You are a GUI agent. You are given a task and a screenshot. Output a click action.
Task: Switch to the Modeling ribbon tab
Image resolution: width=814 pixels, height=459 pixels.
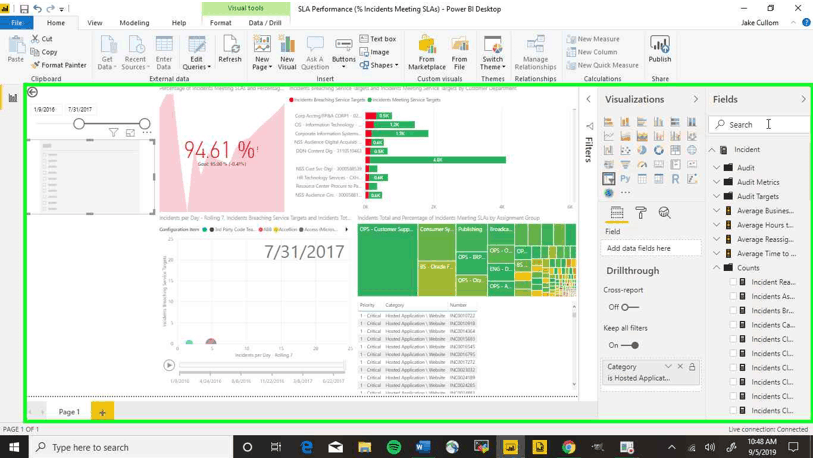[x=134, y=22]
